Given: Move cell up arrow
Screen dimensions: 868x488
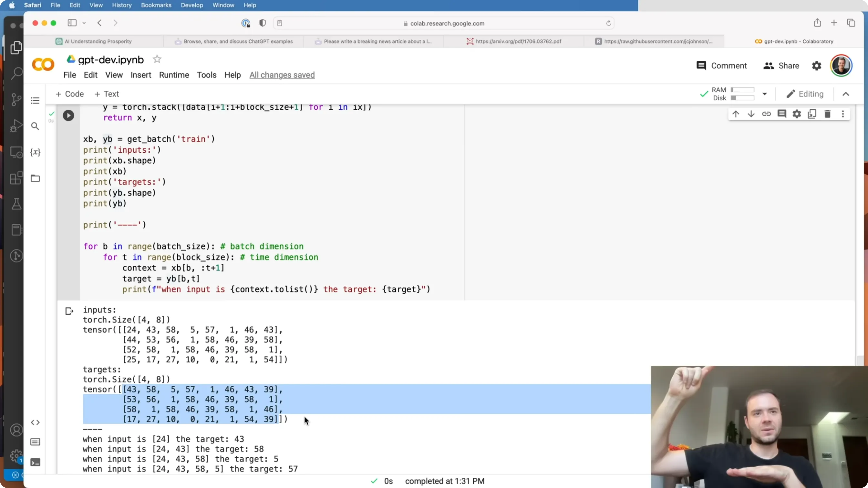Looking at the screenshot, I should point(736,114).
